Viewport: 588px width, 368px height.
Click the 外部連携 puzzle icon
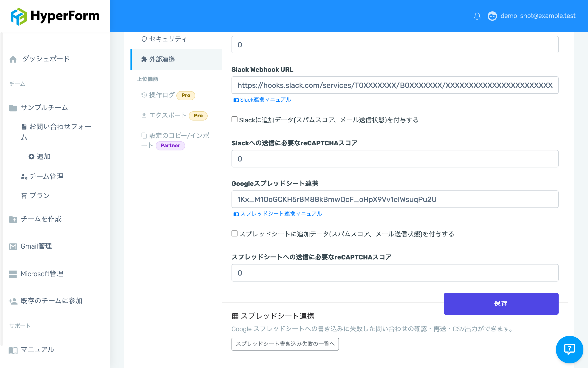[x=144, y=59]
